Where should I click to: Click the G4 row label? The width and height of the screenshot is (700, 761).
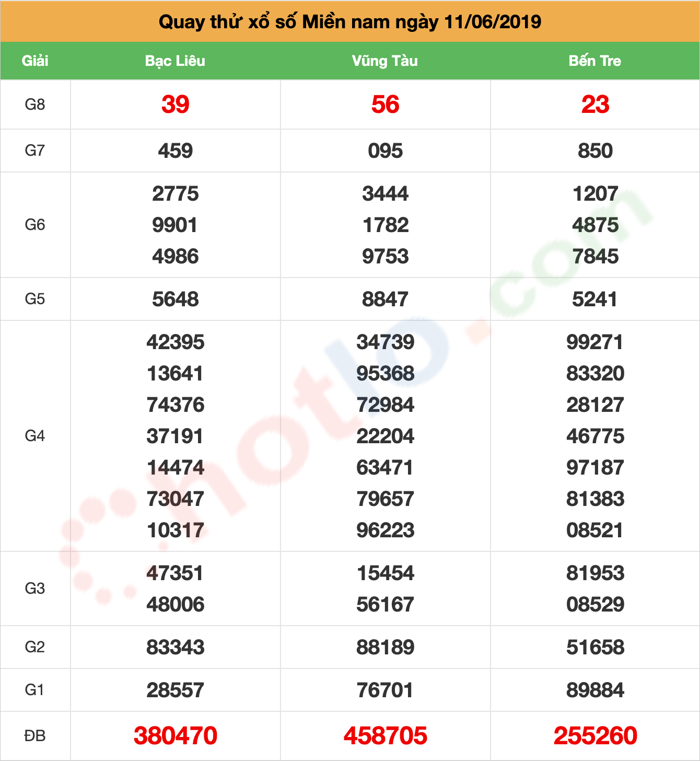(35, 436)
